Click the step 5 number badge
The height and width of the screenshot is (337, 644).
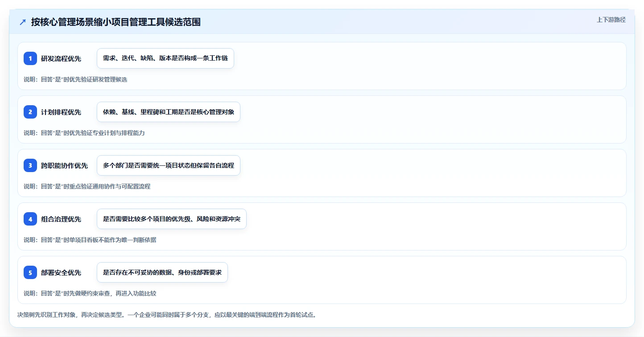pos(30,272)
